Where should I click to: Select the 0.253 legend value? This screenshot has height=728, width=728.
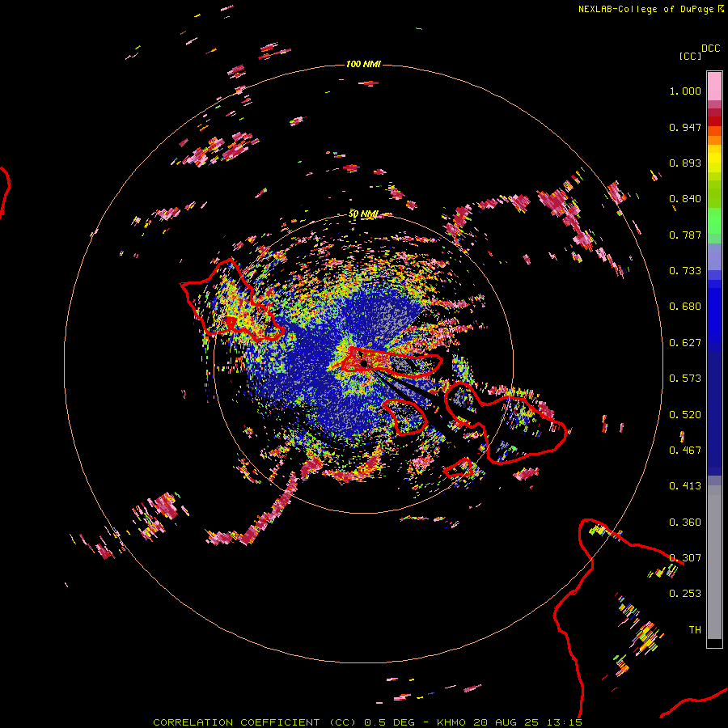click(x=685, y=594)
